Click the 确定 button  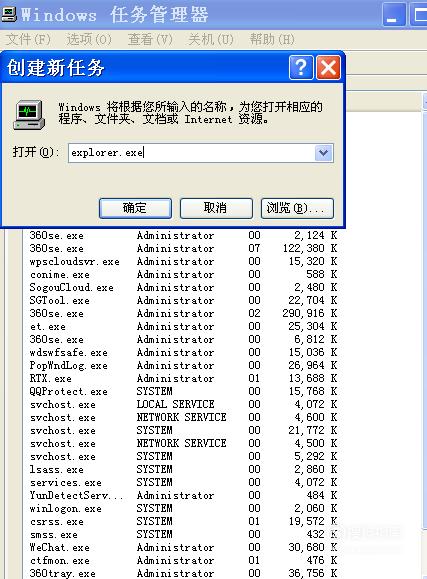(135, 208)
